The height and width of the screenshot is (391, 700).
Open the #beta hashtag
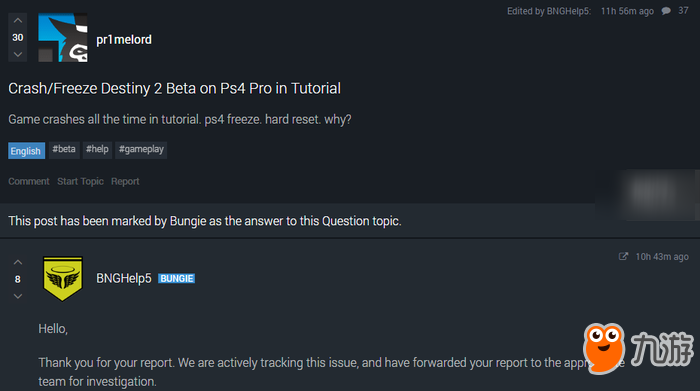tap(64, 150)
